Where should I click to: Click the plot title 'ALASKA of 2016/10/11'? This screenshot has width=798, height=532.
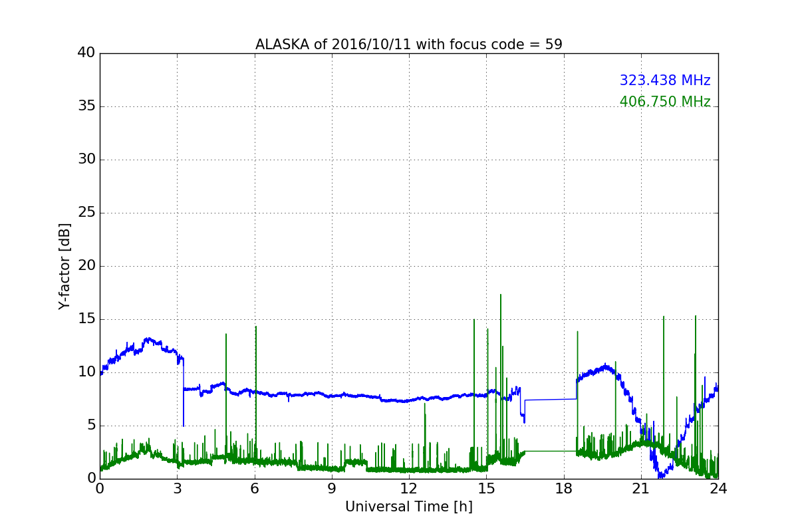(408, 45)
